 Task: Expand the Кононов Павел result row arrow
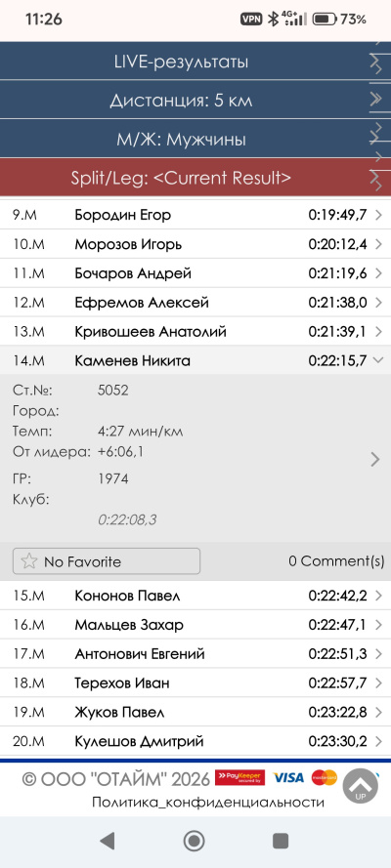tap(378, 597)
